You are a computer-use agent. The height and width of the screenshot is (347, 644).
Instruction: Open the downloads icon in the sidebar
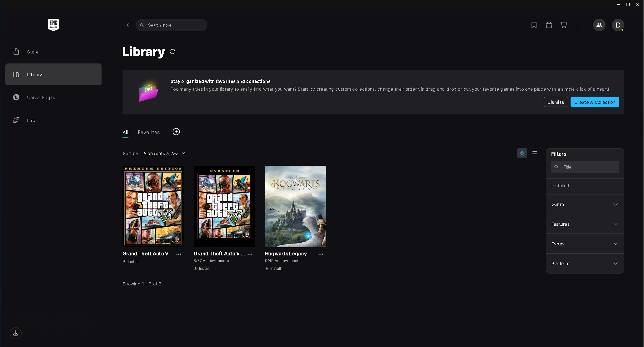point(16,333)
